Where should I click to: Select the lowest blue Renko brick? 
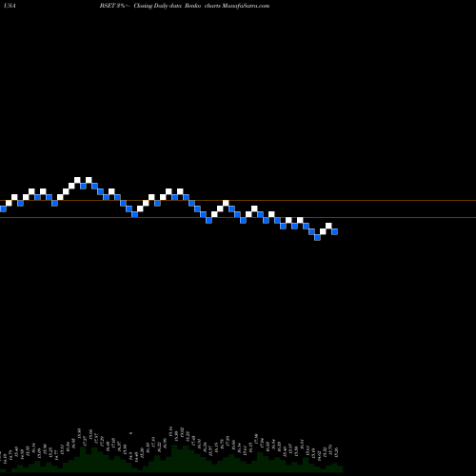click(x=317, y=237)
